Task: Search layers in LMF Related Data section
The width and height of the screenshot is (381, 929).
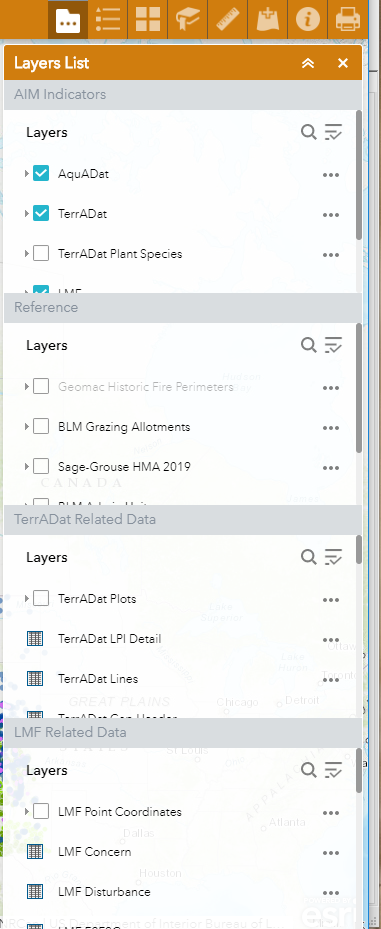Action: point(309,770)
